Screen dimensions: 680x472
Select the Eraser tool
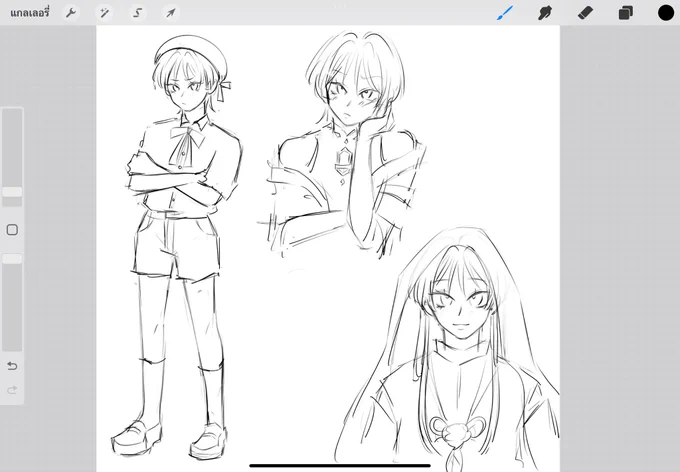(585, 13)
